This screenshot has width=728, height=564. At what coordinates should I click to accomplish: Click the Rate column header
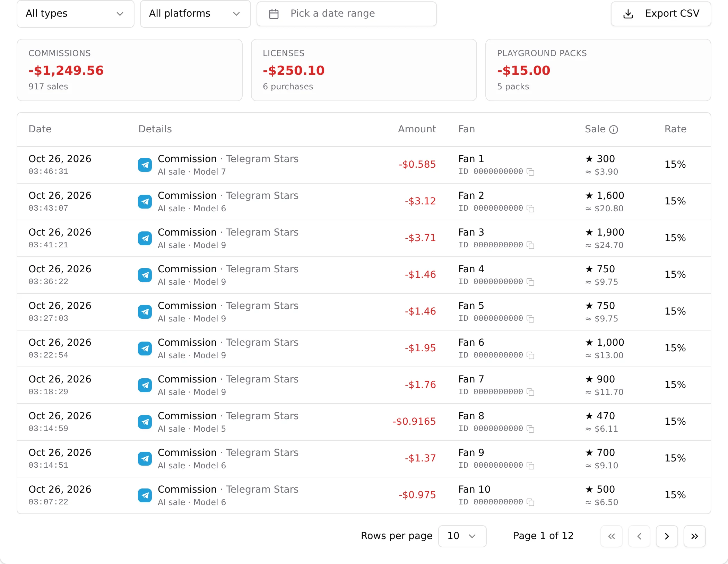point(675,129)
